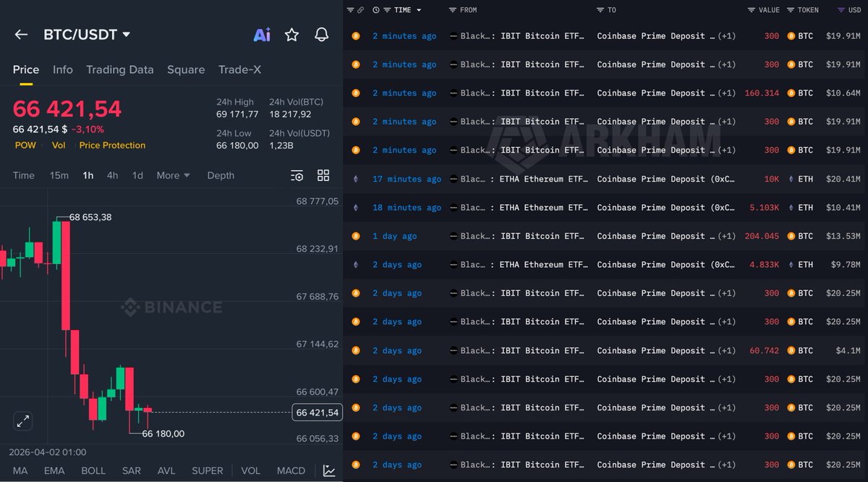The width and height of the screenshot is (868, 482).
Task: Toggle the BOLL indicator
Action: [93, 470]
